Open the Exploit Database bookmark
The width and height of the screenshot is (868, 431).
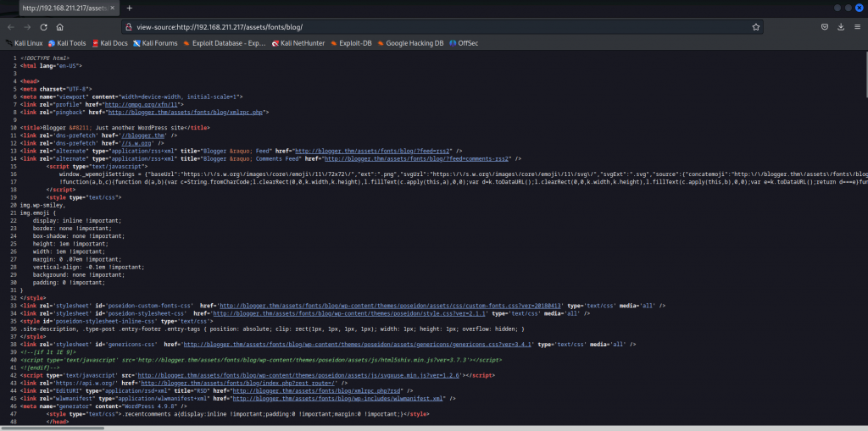[x=225, y=43]
